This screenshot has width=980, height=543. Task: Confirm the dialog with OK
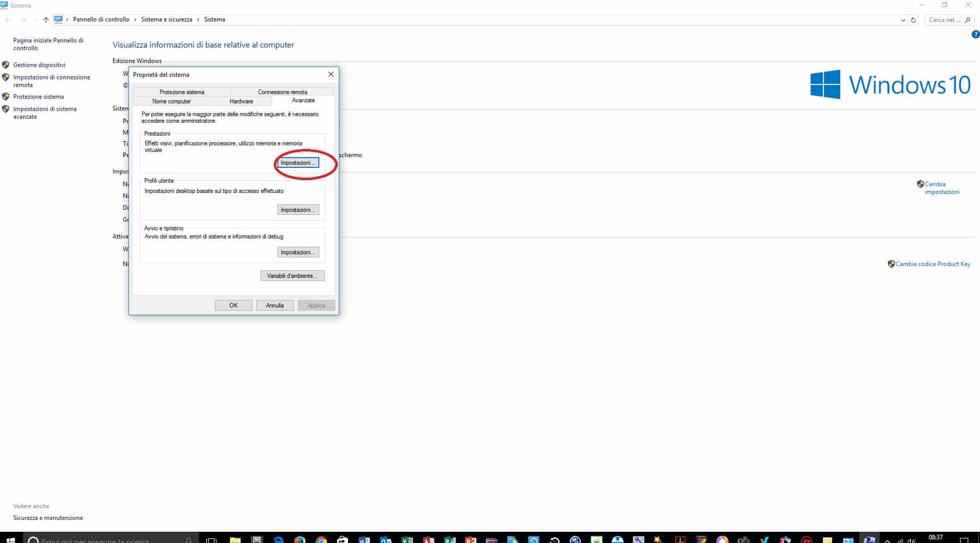pyautogui.click(x=233, y=306)
